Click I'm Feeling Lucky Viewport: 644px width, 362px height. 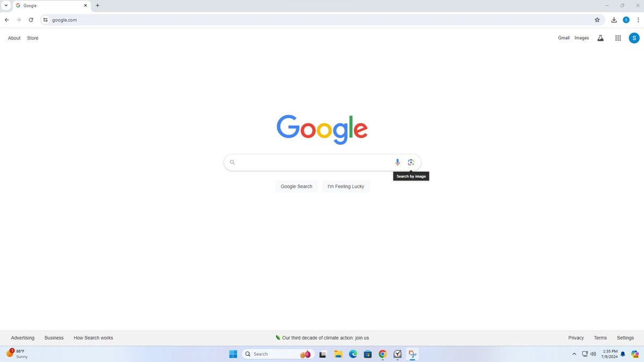coord(345,186)
